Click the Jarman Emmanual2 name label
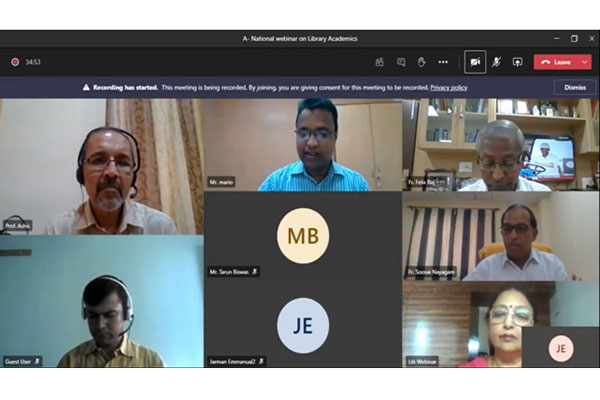Screen dimensions: 600x400 [x=232, y=361]
